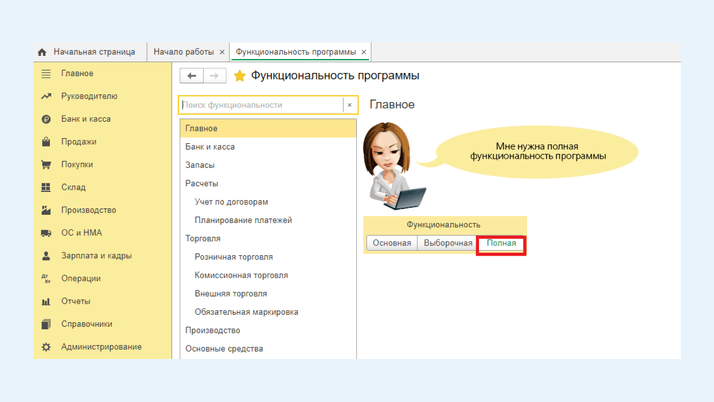Click the Продажи shopping bag icon

pyautogui.click(x=46, y=142)
